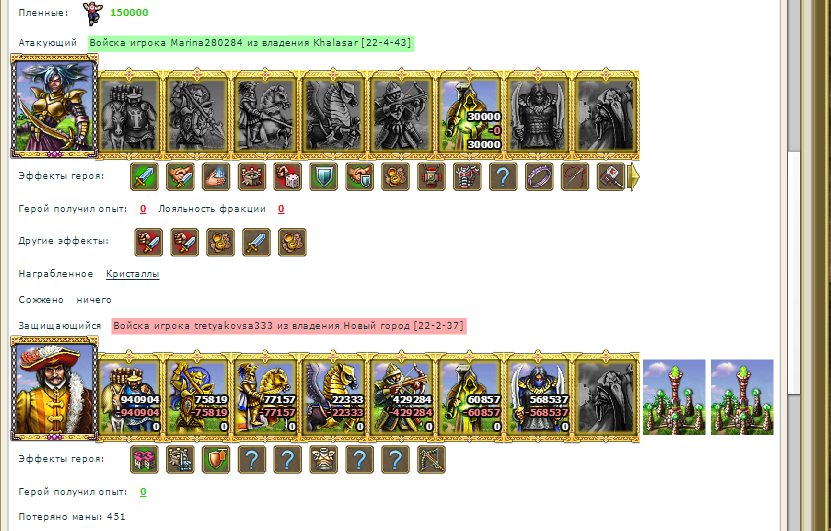The height and width of the screenshot is (531, 831).
Task: Click the green shield attacker effect icon
Action: click(323, 176)
